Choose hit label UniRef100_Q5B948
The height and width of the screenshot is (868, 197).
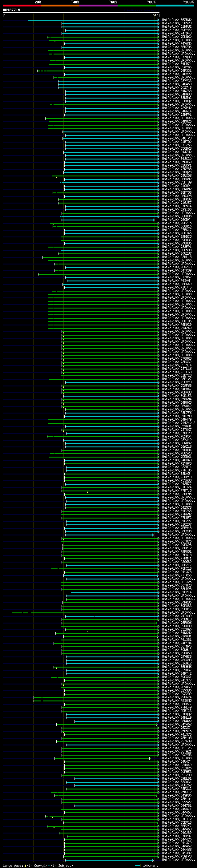[176, 528]
